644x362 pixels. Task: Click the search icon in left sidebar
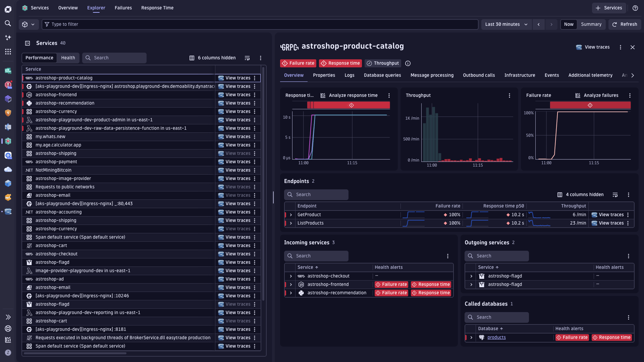coord(8,23)
